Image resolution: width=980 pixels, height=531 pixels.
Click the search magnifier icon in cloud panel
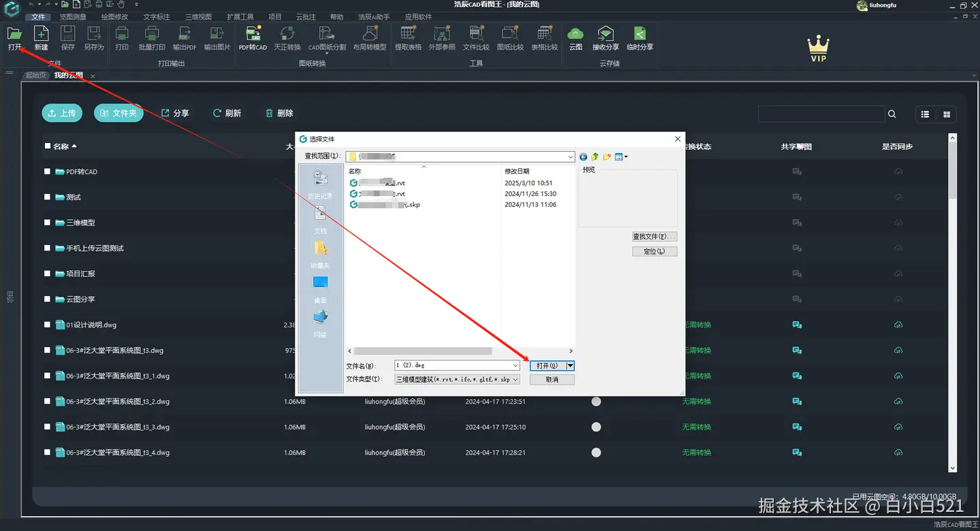(892, 114)
